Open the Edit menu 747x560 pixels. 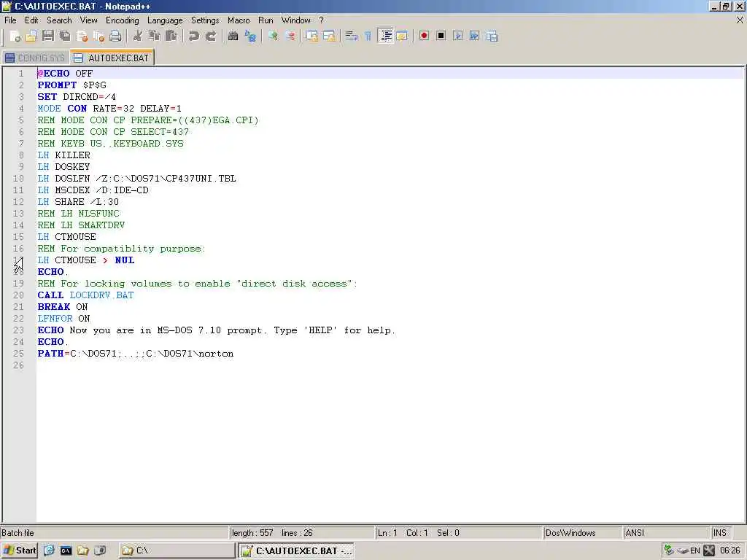click(31, 20)
